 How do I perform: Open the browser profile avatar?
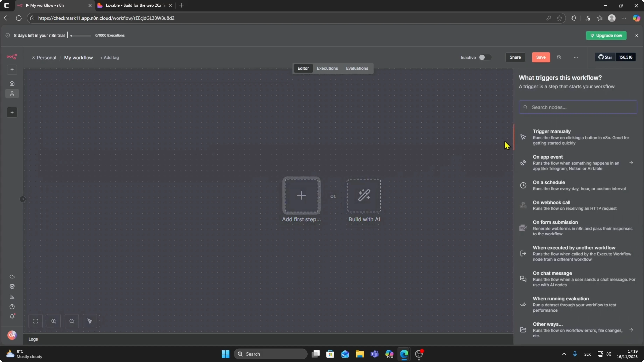tap(612, 18)
